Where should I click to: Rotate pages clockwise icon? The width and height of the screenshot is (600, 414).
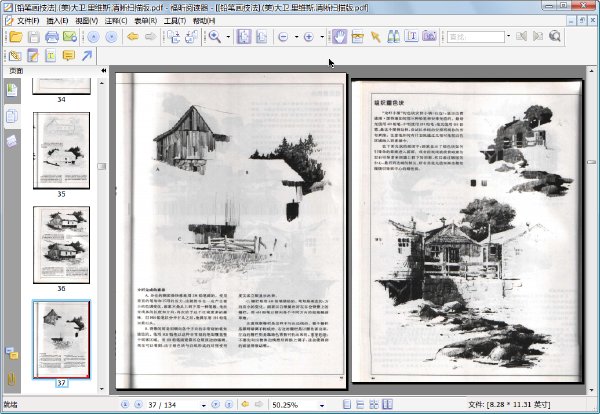point(173,37)
